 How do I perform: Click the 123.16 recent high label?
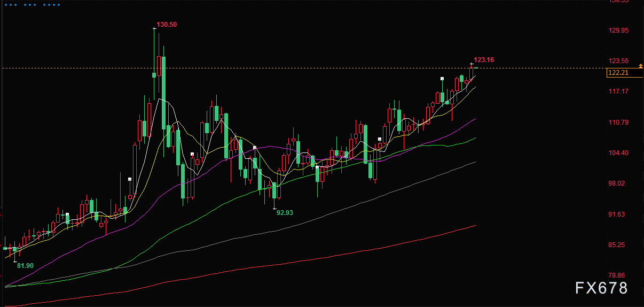click(x=484, y=60)
